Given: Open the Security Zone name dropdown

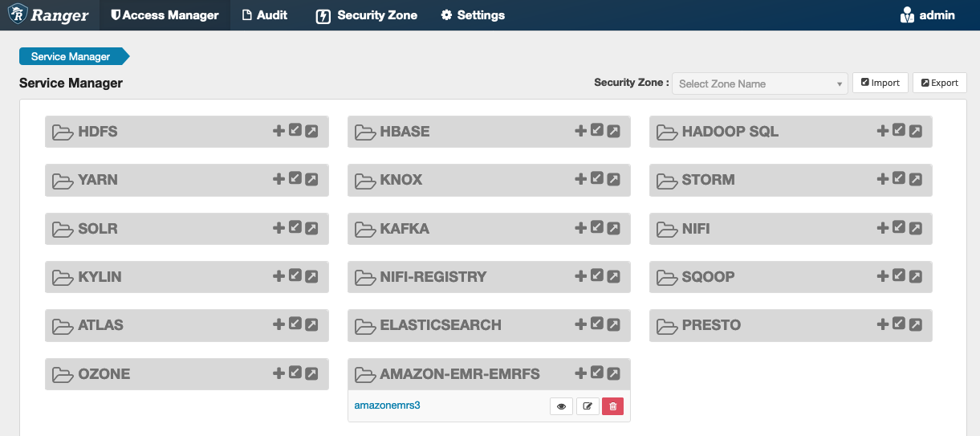Looking at the screenshot, I should tap(759, 84).
